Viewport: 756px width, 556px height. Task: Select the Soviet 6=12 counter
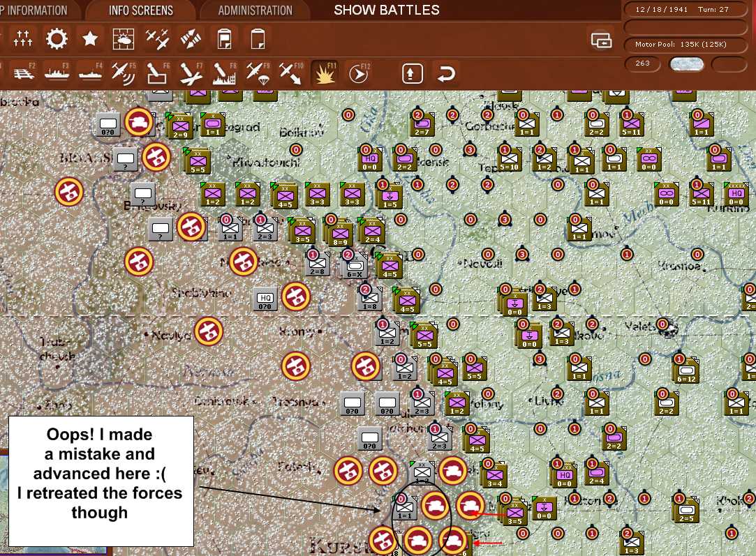[686, 371]
